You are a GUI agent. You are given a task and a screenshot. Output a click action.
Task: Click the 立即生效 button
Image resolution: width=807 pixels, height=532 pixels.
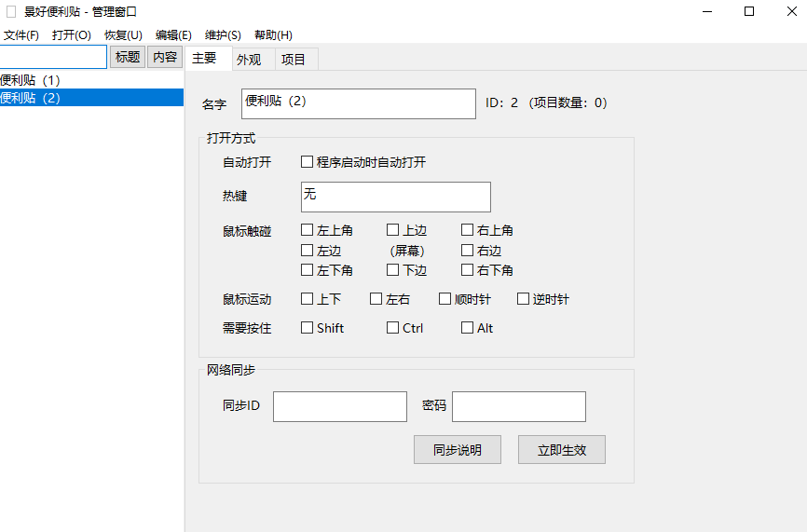562,450
